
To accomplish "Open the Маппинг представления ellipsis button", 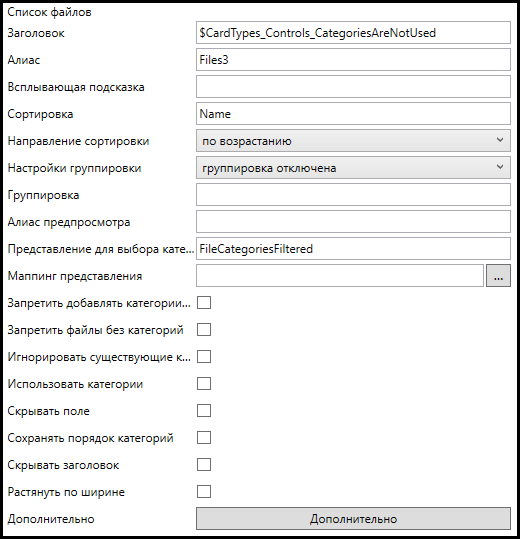I will [498, 276].
